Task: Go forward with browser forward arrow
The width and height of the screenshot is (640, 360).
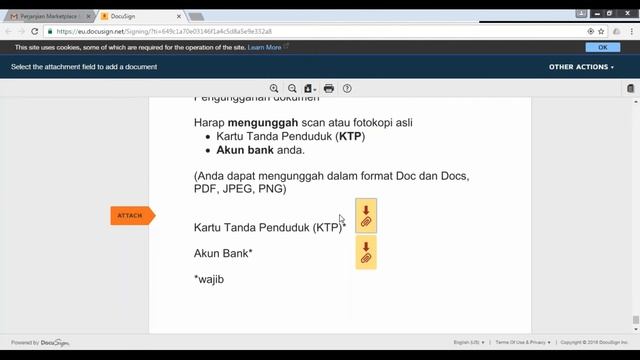Action: [x=22, y=31]
